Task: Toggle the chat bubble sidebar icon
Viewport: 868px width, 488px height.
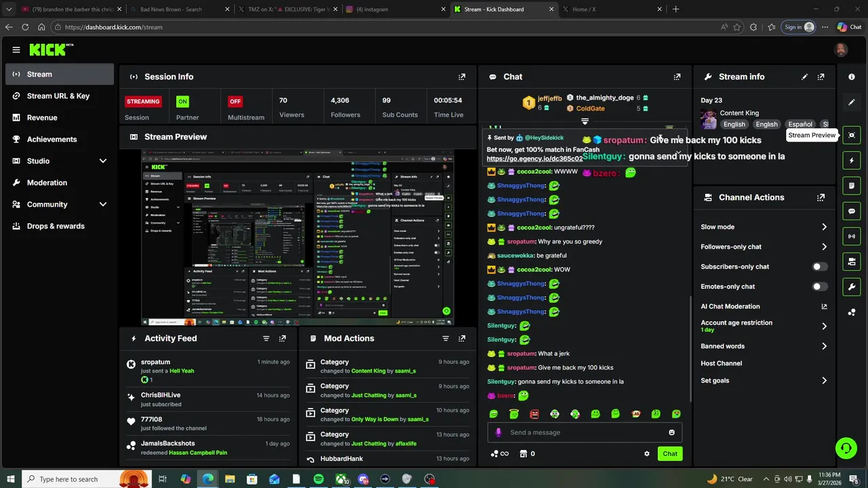Action: click(x=852, y=211)
